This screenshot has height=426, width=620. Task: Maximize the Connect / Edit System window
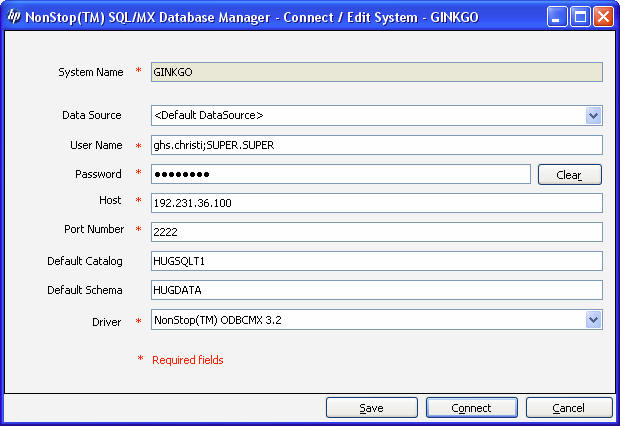pyautogui.click(x=580, y=17)
